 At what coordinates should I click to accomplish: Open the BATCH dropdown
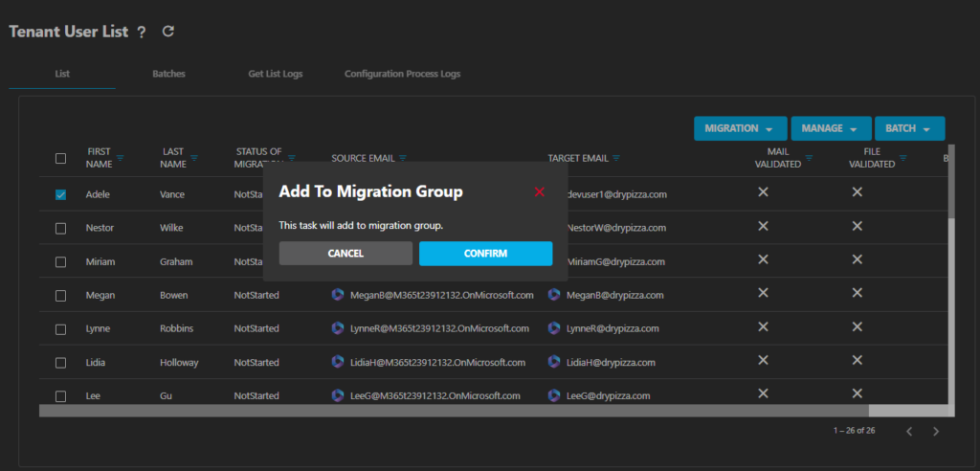(910, 128)
